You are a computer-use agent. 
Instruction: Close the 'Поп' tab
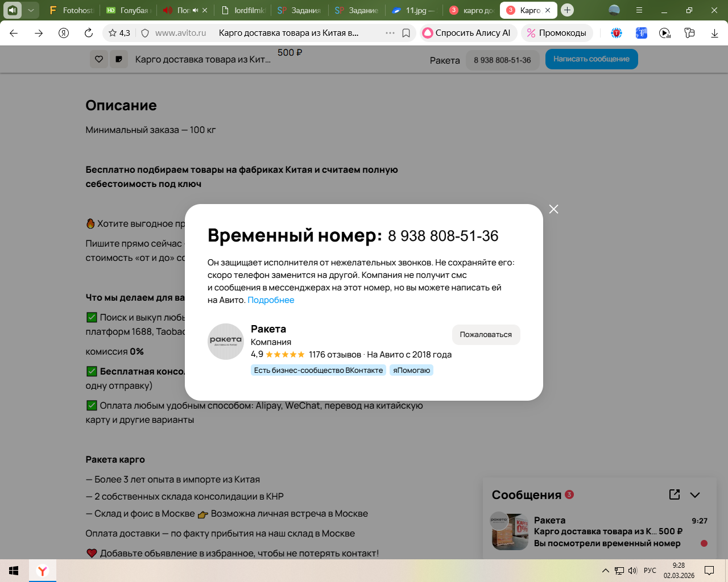(x=205, y=10)
